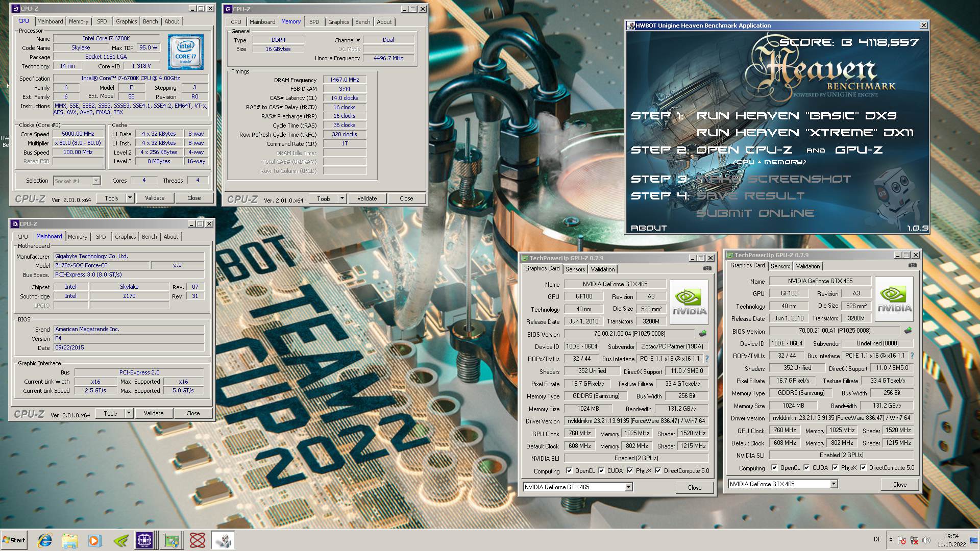Click camera screenshot icon in right GPU-Z
The height and width of the screenshot is (551, 980).
tap(913, 265)
